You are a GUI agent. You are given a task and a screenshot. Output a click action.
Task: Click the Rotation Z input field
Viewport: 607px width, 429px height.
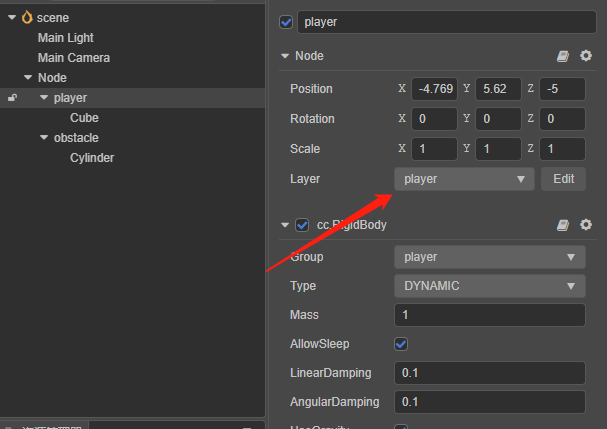pyautogui.click(x=562, y=119)
